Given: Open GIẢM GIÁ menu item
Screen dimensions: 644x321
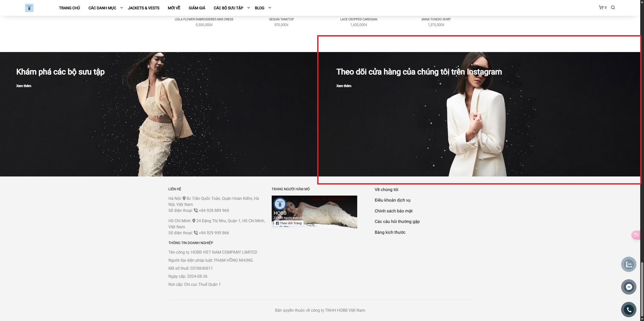Looking at the screenshot, I should coord(197,8).
